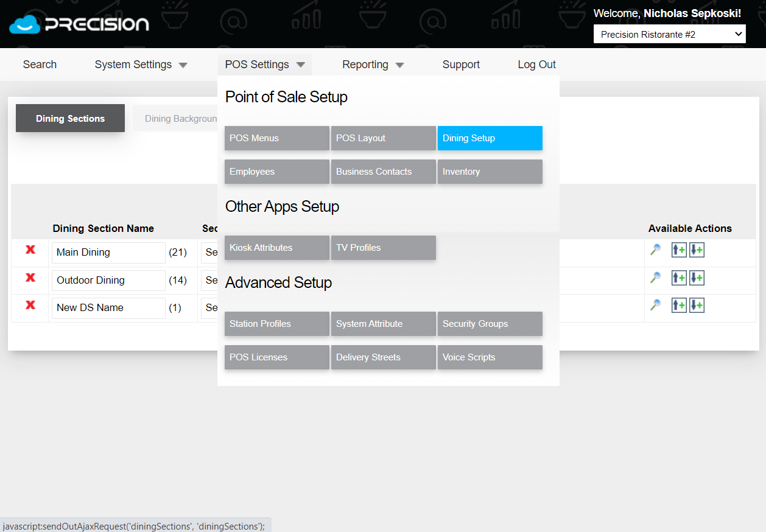
Task: Delete the Main Dining section red X
Action: pos(30,250)
